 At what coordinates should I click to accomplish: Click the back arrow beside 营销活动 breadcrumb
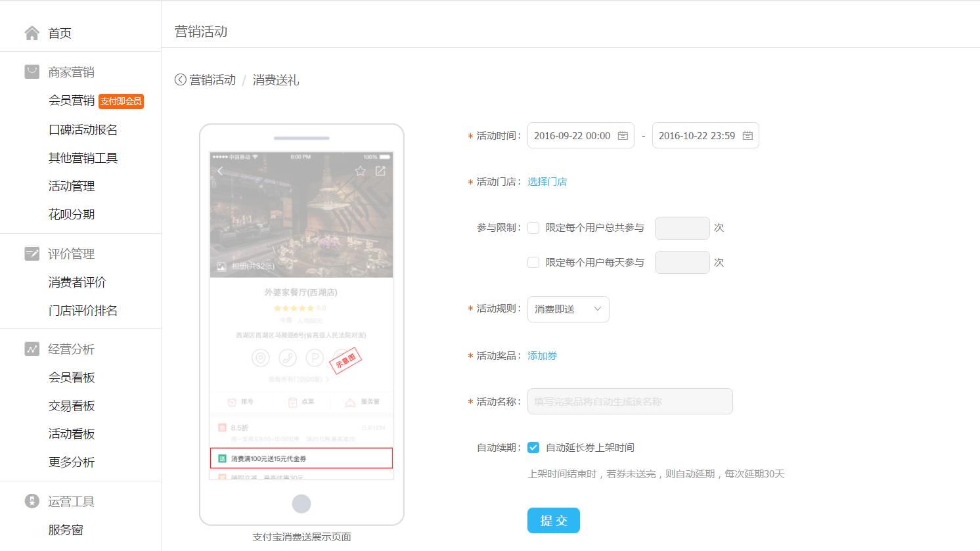point(181,79)
